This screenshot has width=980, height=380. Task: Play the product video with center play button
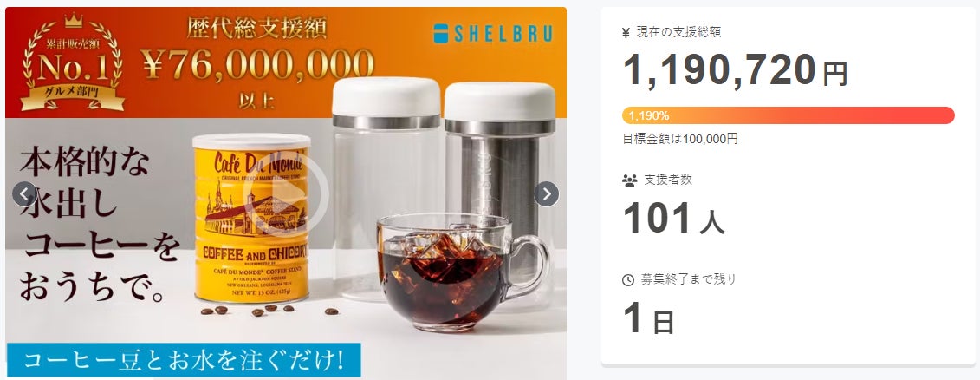pyautogui.click(x=286, y=193)
